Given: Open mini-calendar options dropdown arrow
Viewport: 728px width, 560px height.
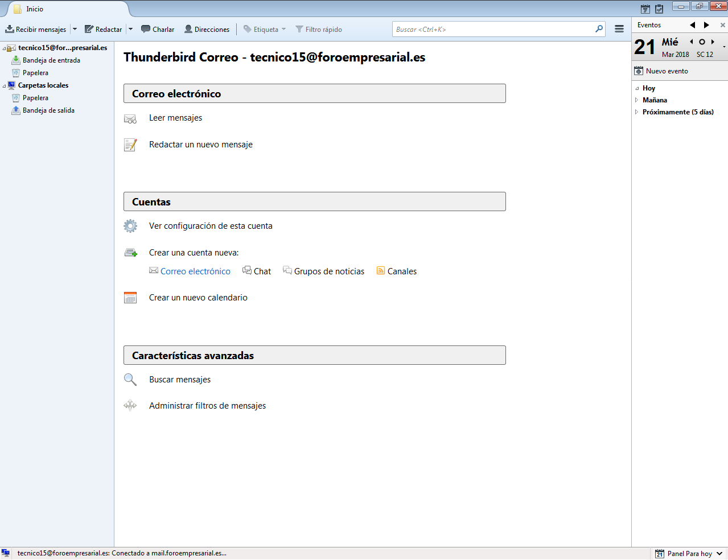Looking at the screenshot, I should (724, 47).
